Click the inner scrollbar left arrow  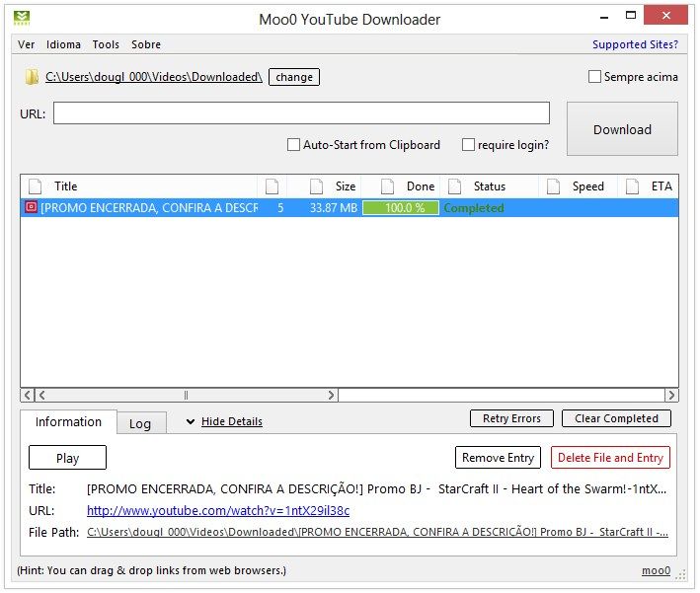point(42,395)
